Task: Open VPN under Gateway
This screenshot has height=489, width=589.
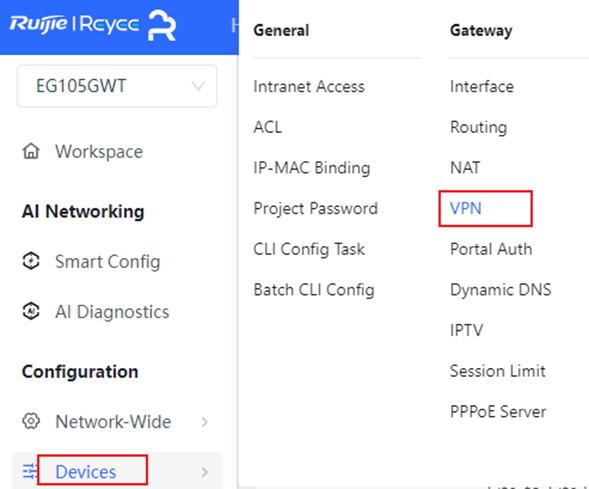Action: 466,208
